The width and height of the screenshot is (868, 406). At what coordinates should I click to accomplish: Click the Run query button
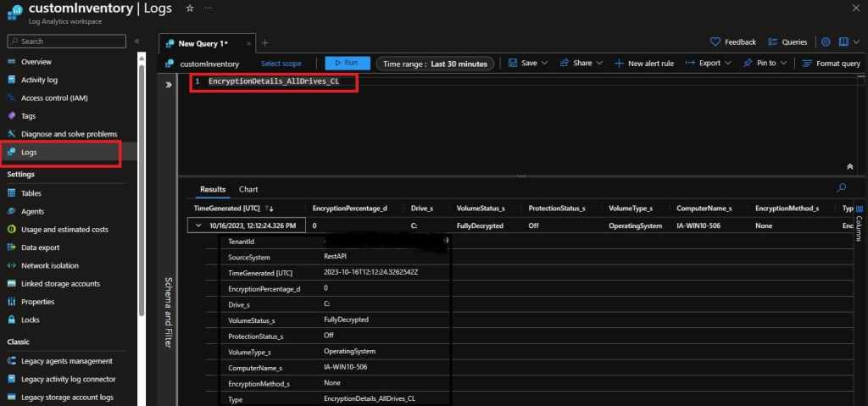point(348,63)
